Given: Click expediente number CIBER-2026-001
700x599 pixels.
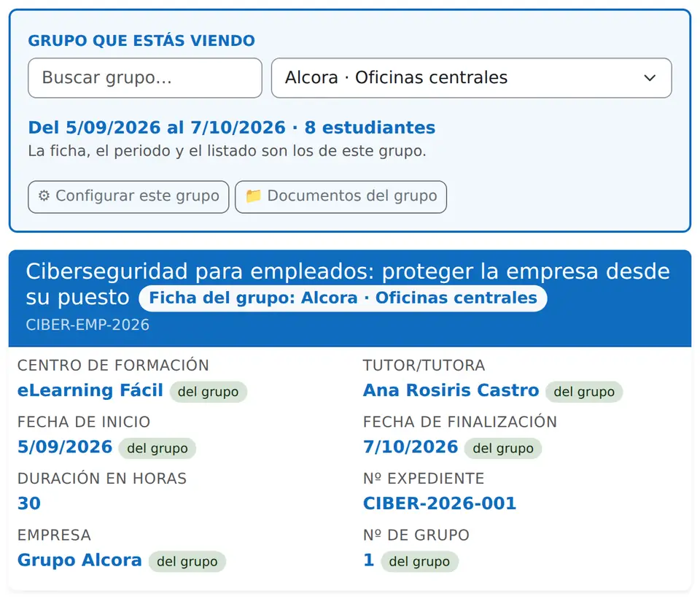Looking at the screenshot, I should pos(440,503).
